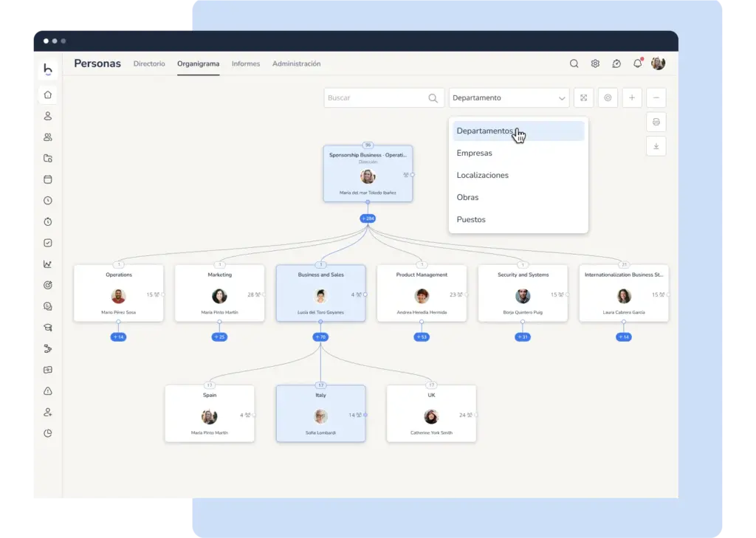Image resolution: width=756 pixels, height=538 pixels.
Task: Open the clock icon in sidebar
Action: (x=48, y=201)
